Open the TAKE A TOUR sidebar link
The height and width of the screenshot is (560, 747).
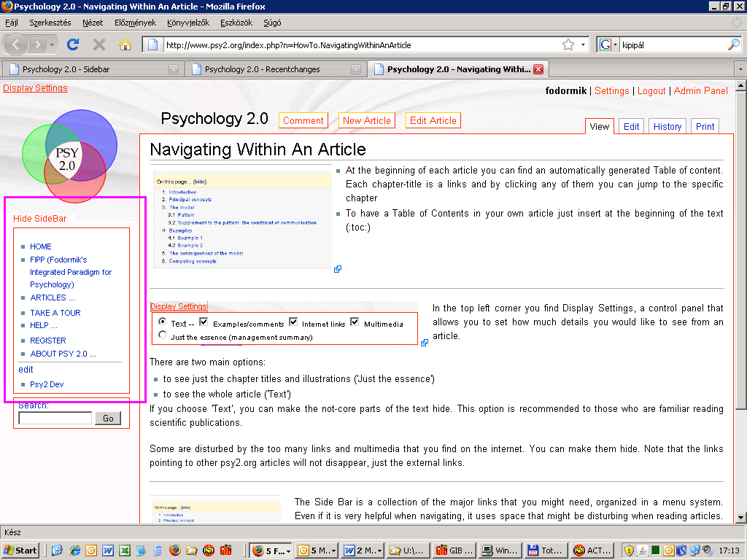pyautogui.click(x=55, y=313)
